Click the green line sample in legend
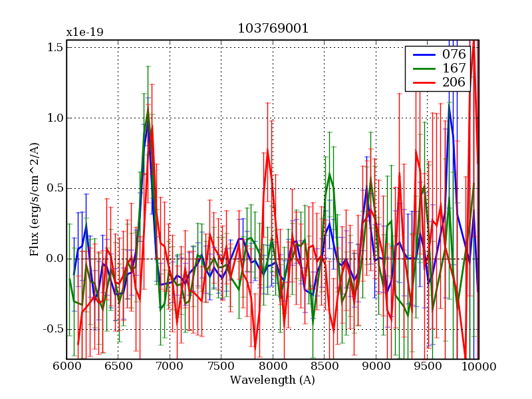The height and width of the screenshot is (399, 532). pos(423,68)
